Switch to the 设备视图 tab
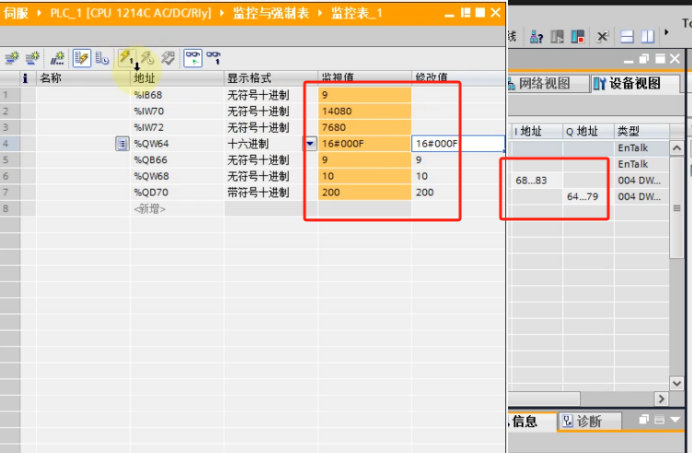The image size is (692, 453). (635, 83)
